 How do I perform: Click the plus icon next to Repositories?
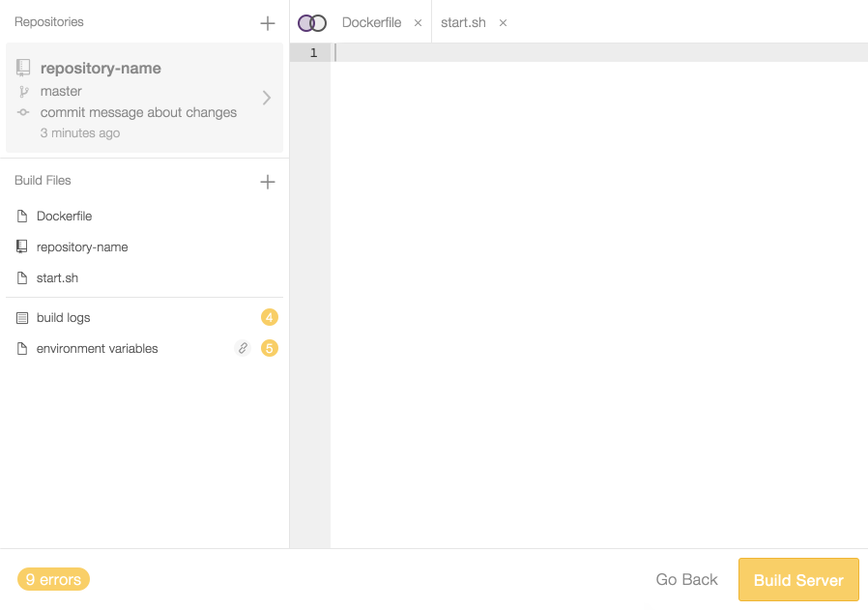tap(268, 23)
